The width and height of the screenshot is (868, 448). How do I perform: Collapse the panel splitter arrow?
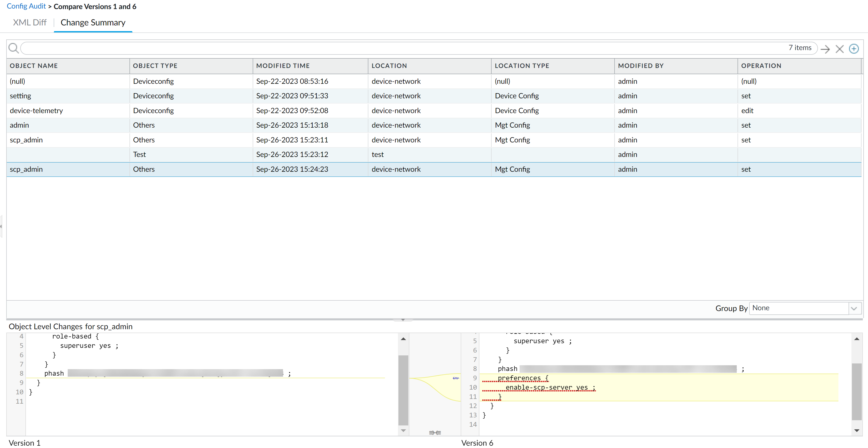click(403, 320)
